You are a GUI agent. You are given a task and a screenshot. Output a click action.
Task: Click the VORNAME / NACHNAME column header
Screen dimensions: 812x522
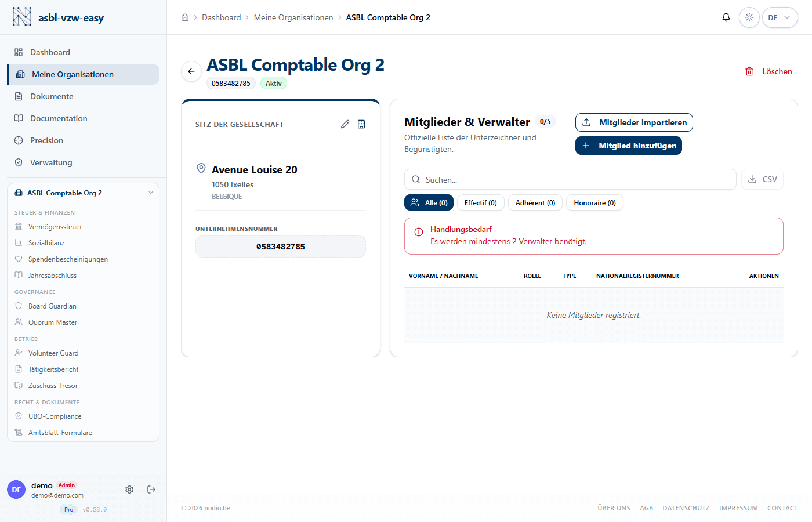point(444,276)
